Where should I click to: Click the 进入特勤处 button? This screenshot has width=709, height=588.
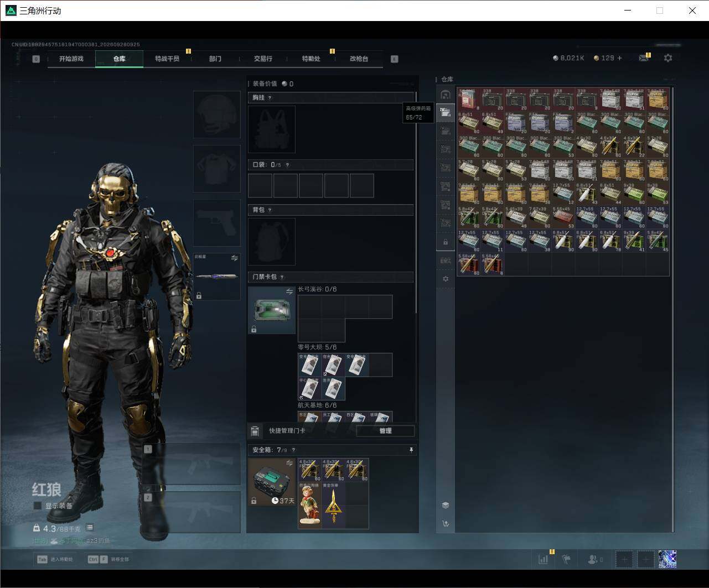(x=55, y=559)
